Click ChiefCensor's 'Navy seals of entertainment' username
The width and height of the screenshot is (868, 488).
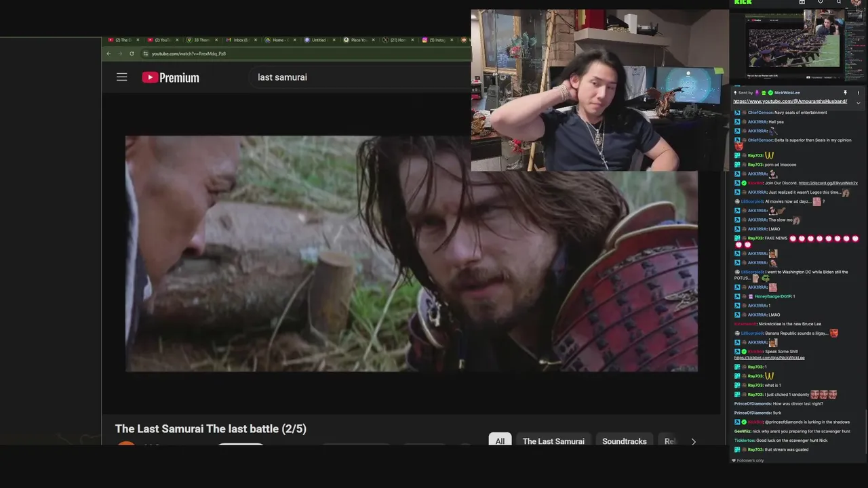tap(759, 113)
